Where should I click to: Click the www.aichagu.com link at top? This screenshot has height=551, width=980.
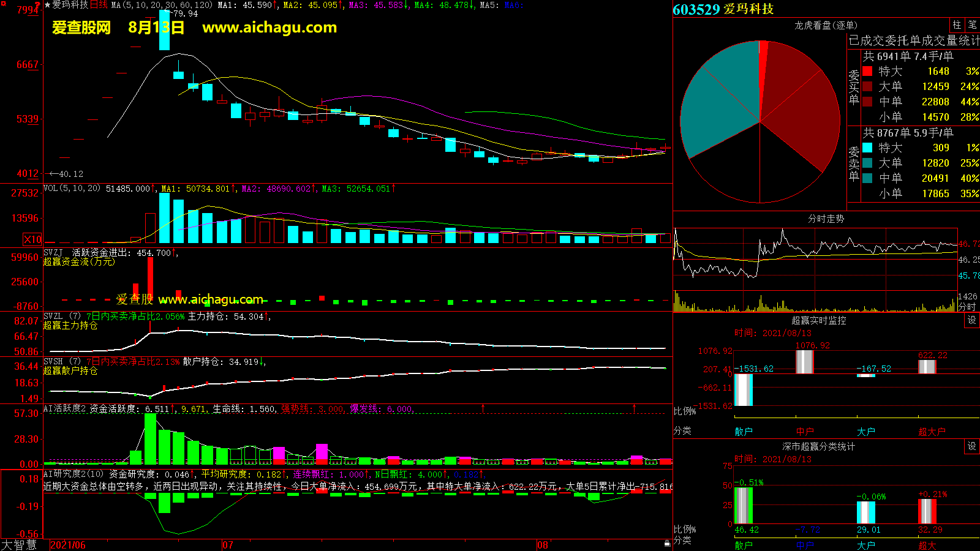[x=269, y=28]
